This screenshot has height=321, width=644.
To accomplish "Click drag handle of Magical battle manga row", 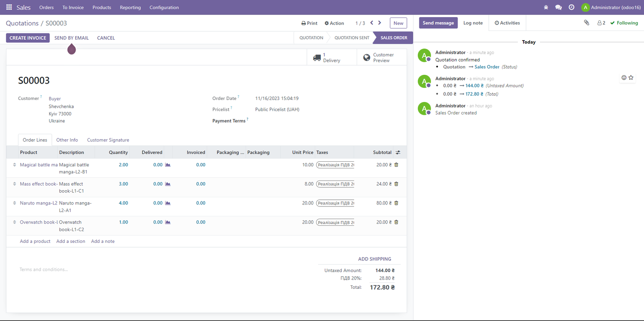I will (15, 165).
